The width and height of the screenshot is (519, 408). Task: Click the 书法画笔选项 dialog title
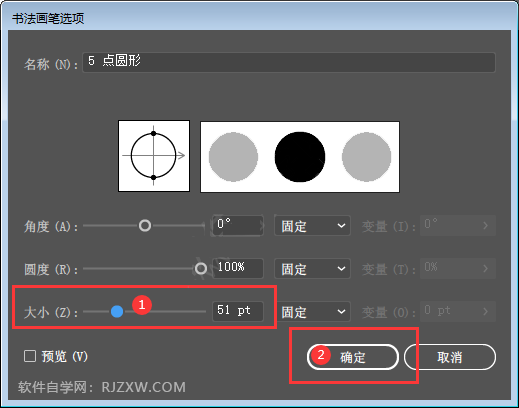click(48, 18)
